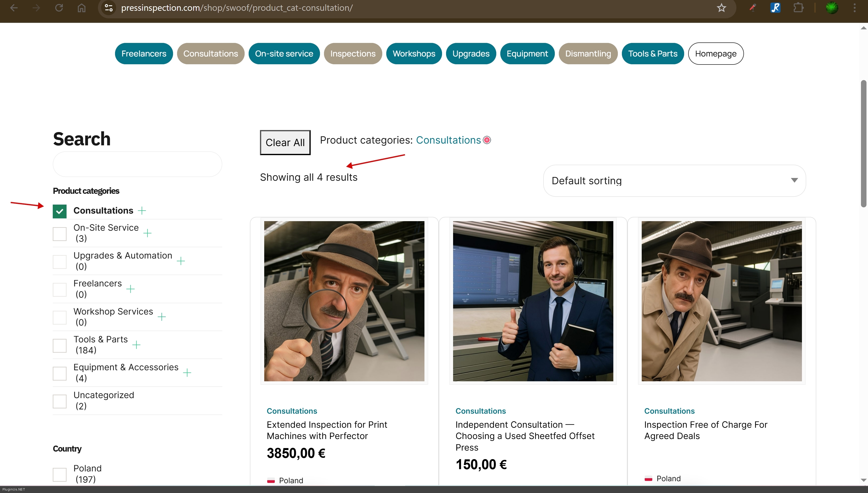The width and height of the screenshot is (868, 493).
Task: Click the site information icon beside URL
Action: pos(108,8)
